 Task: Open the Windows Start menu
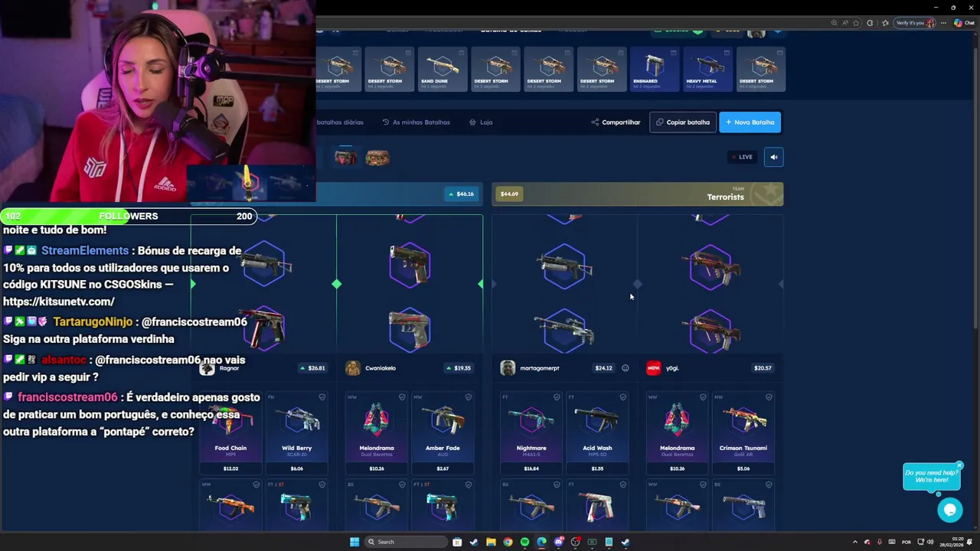(x=354, y=542)
